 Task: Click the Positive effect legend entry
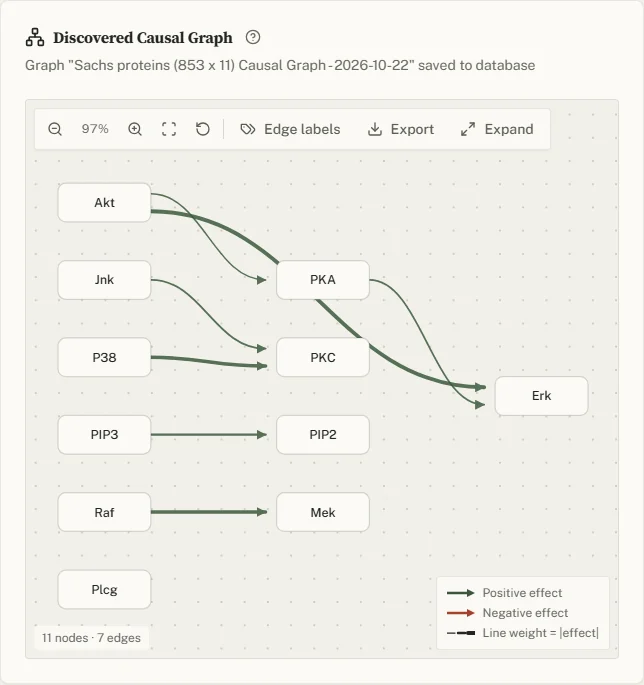pos(505,593)
